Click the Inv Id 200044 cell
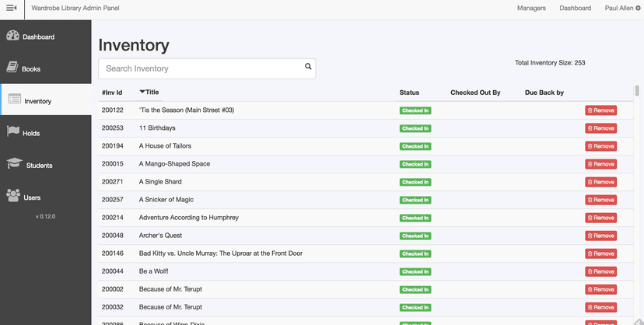The width and height of the screenshot is (644, 325). pos(113,271)
